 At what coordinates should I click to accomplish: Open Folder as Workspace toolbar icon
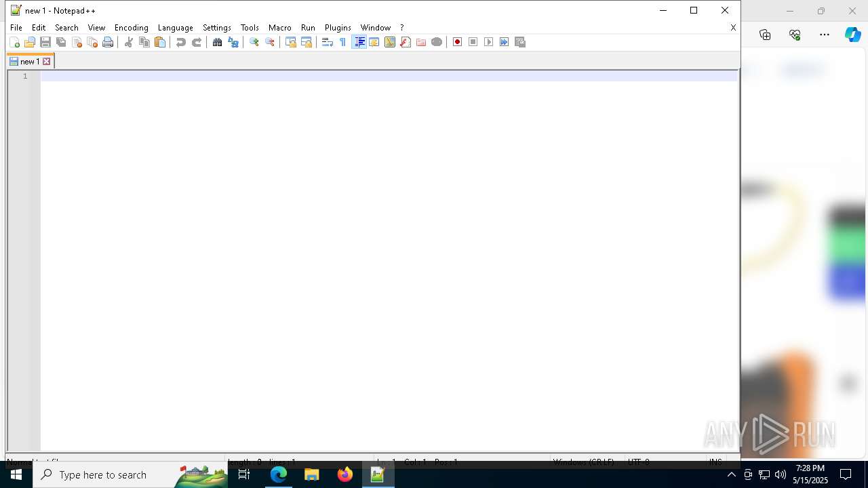tap(421, 42)
